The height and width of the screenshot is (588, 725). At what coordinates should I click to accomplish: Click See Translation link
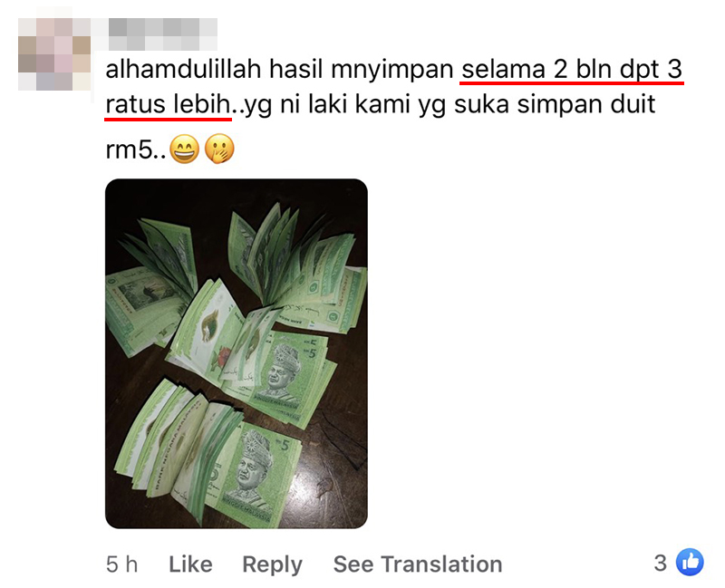(418, 564)
